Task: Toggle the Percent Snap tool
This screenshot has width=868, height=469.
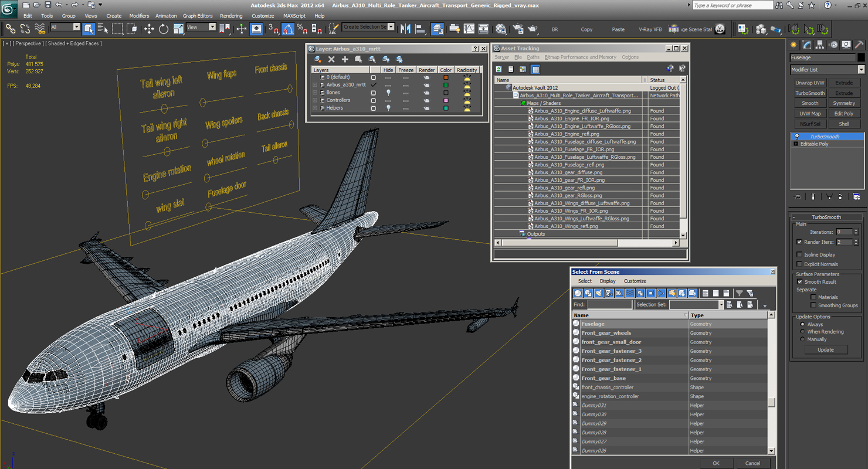Action: coord(302,28)
